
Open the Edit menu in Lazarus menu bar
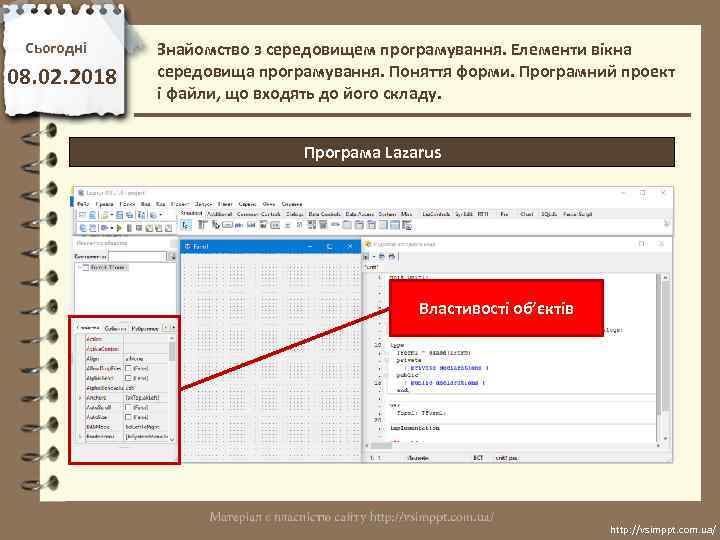point(104,204)
